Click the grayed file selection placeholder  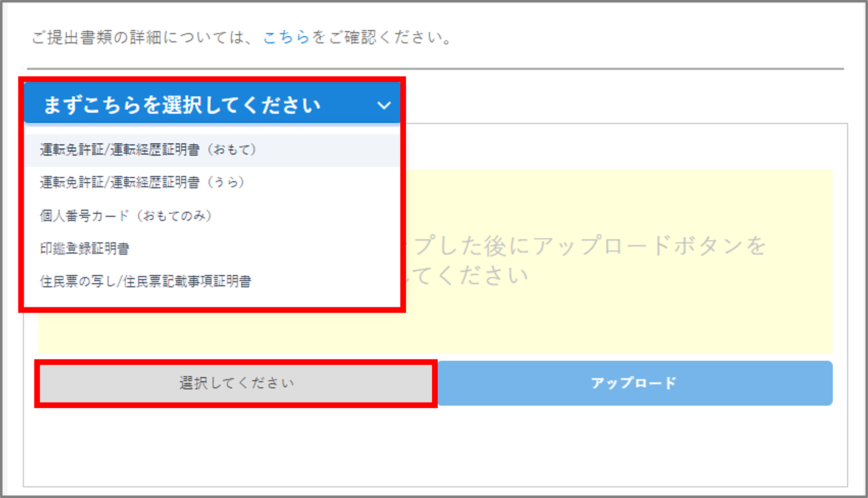point(236,383)
